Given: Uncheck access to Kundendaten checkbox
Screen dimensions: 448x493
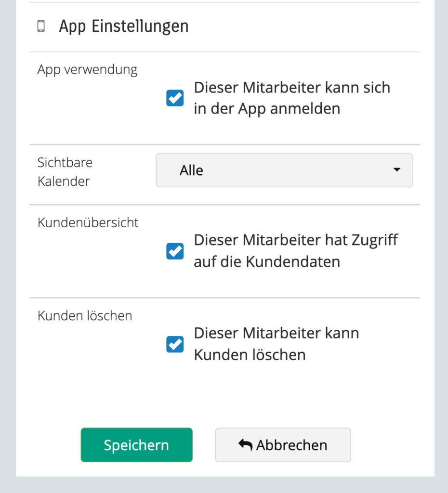Looking at the screenshot, I should point(175,251).
